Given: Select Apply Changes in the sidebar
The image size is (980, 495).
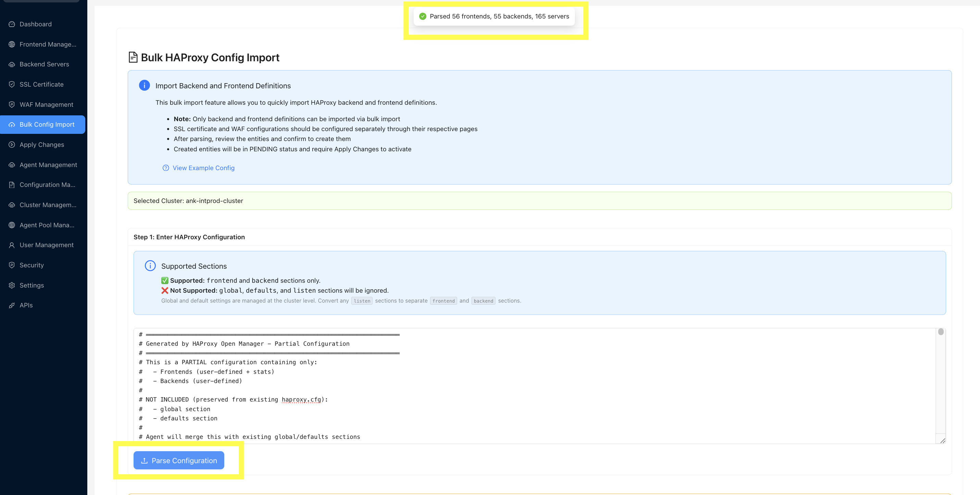Looking at the screenshot, I should 42,144.
